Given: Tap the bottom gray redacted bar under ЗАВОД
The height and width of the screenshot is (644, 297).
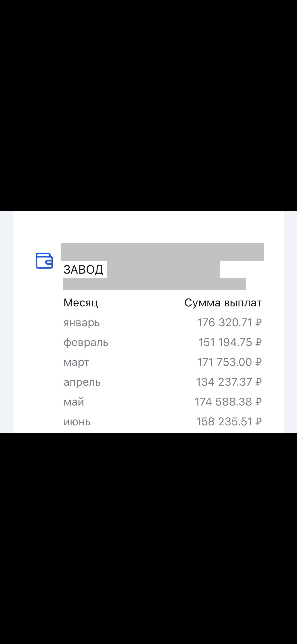Looking at the screenshot, I should (x=155, y=284).
